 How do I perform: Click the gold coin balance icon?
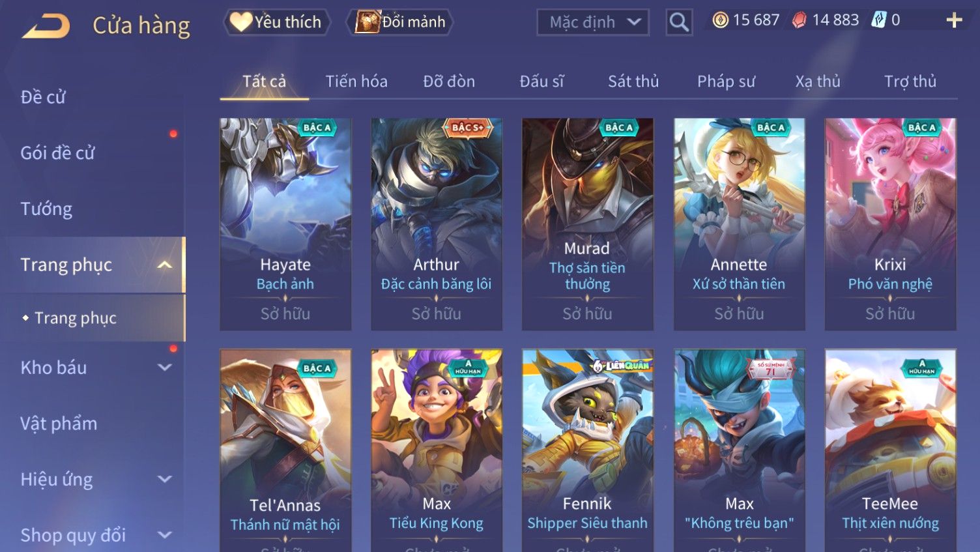click(x=720, y=20)
